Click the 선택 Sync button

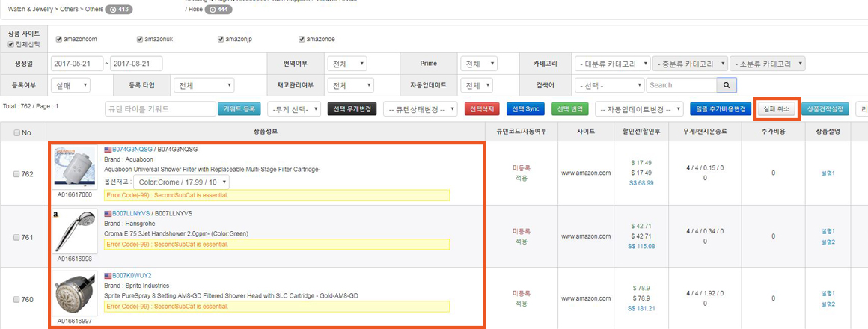point(525,109)
